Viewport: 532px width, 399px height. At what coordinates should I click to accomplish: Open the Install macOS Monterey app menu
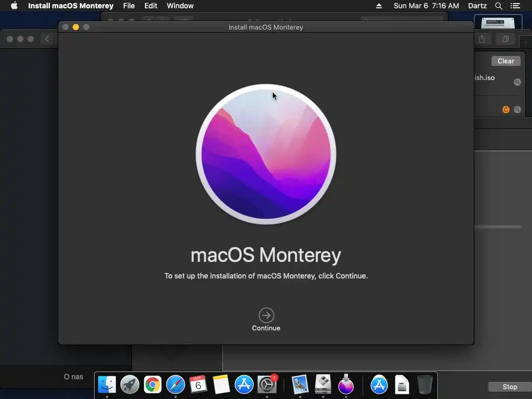(x=71, y=6)
